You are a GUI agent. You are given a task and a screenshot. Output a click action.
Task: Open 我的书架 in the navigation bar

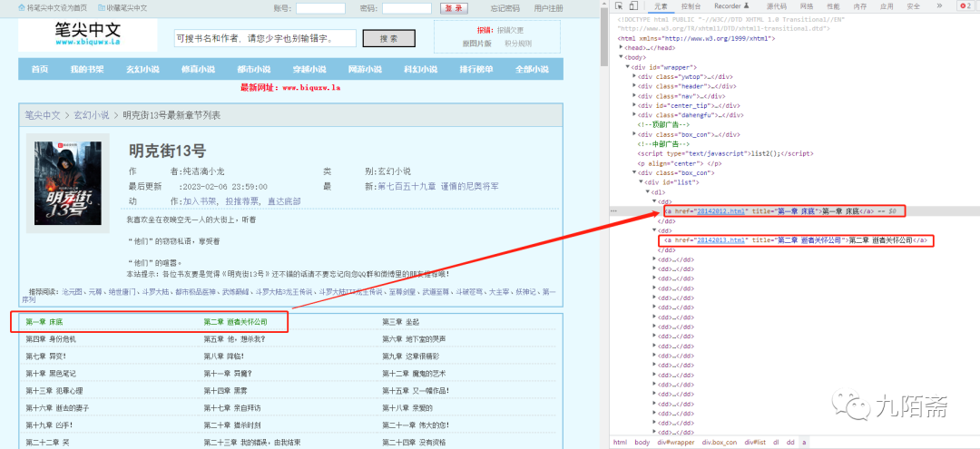point(87,69)
